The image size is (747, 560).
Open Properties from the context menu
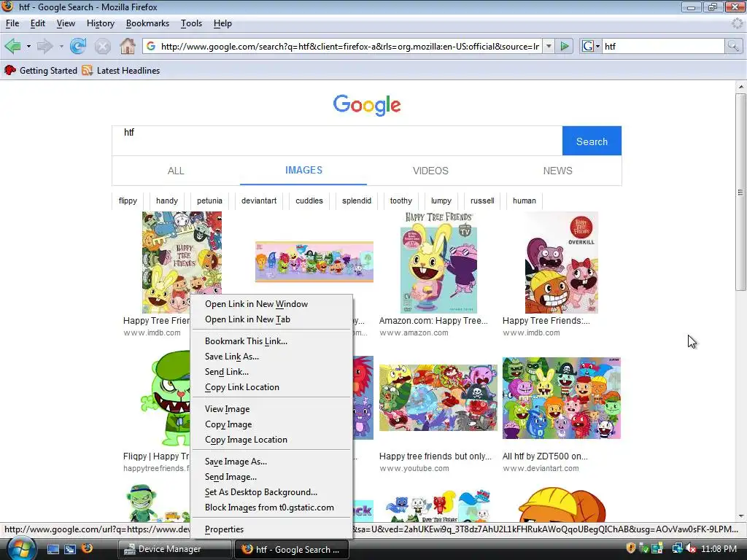pyautogui.click(x=271, y=529)
